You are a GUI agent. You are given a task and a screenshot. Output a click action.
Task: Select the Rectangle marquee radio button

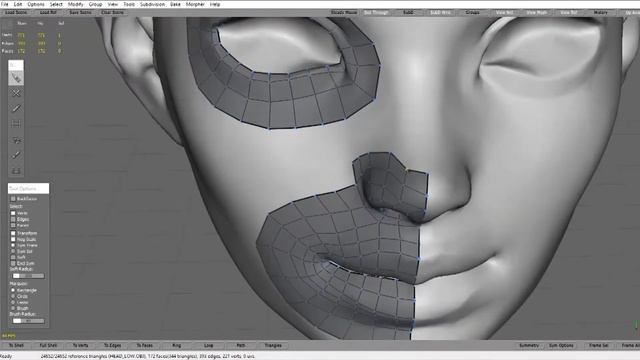(13, 290)
